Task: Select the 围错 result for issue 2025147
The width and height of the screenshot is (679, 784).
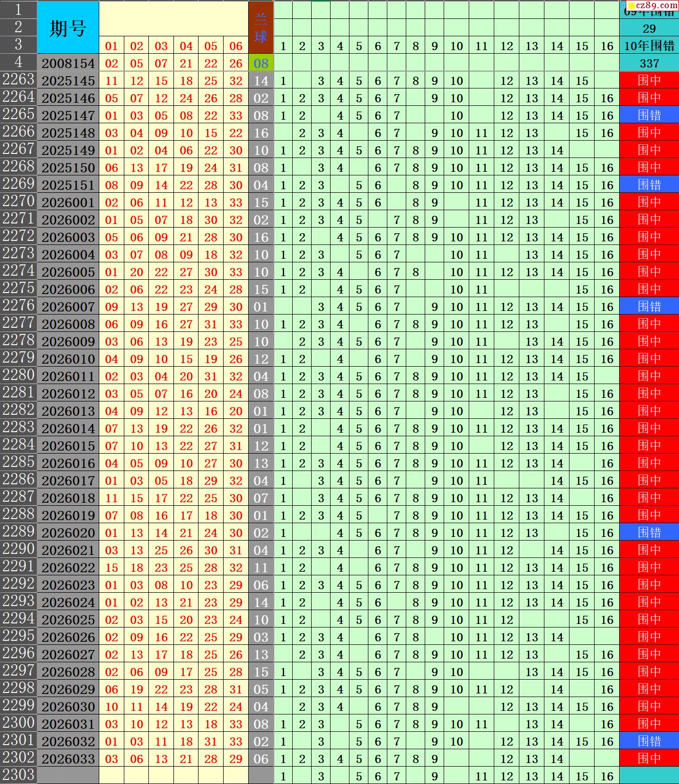Action: pos(649,115)
